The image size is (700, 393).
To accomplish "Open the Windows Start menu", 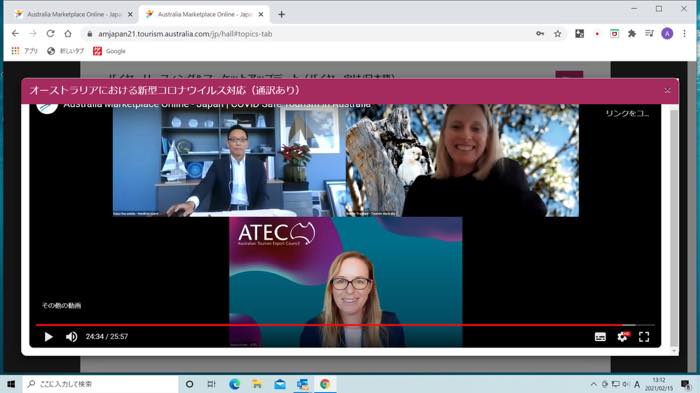I will (x=11, y=384).
